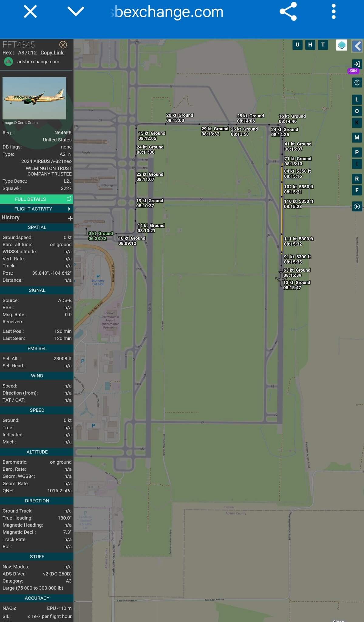Click the '111 kt 5300 ft 08:15:32' track label
Screen dimensions: 364x622
point(299,241)
